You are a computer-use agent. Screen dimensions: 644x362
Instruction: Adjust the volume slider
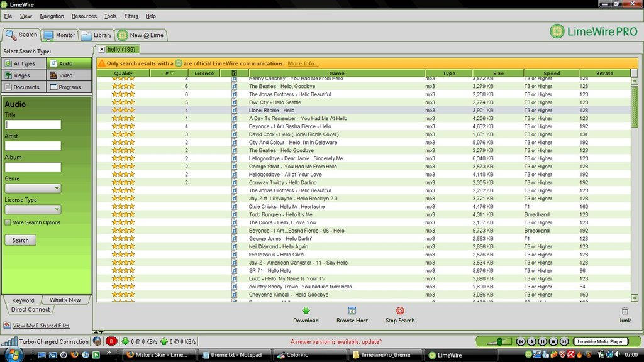pos(499,341)
